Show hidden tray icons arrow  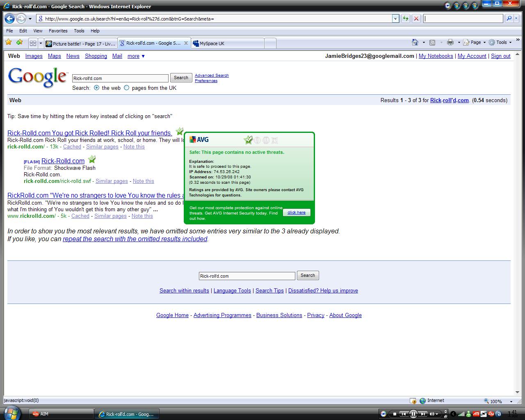click(453, 414)
